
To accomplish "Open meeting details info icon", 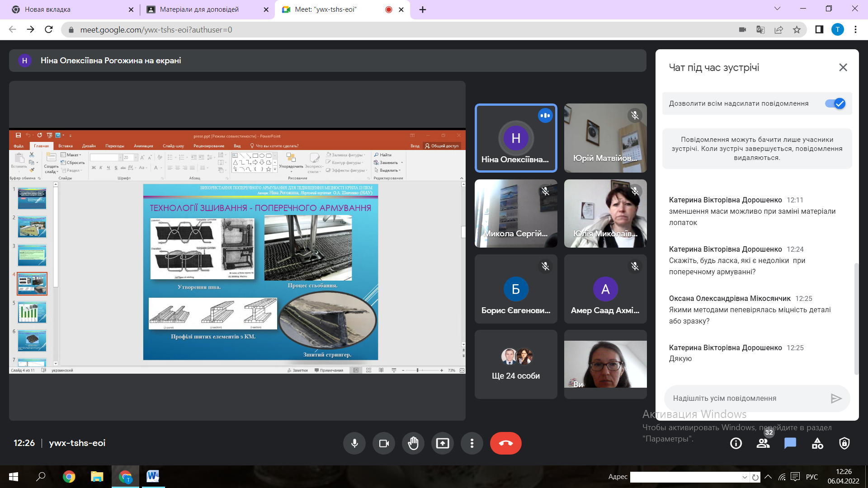I will click(736, 443).
